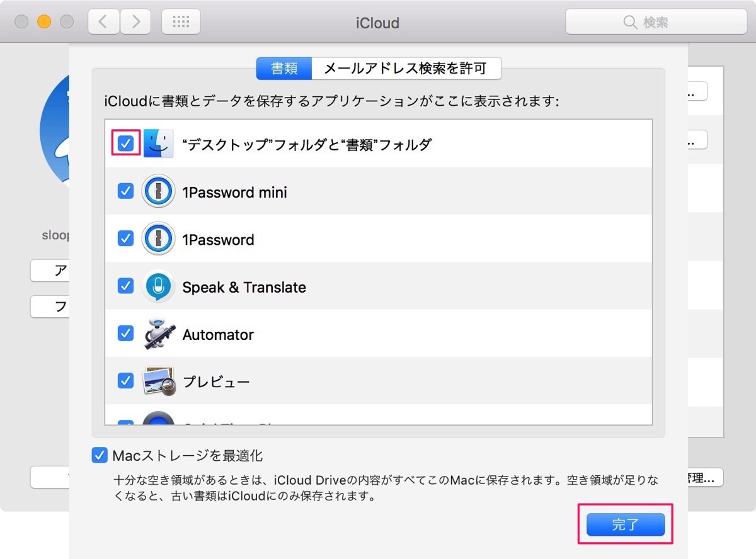Switch to the 書類 tab
The image size is (756, 559).
[284, 69]
